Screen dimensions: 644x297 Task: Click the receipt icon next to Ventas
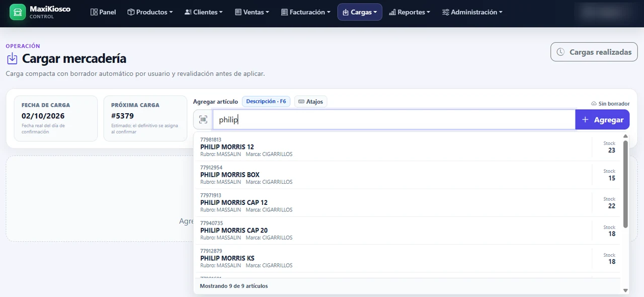[238, 12]
